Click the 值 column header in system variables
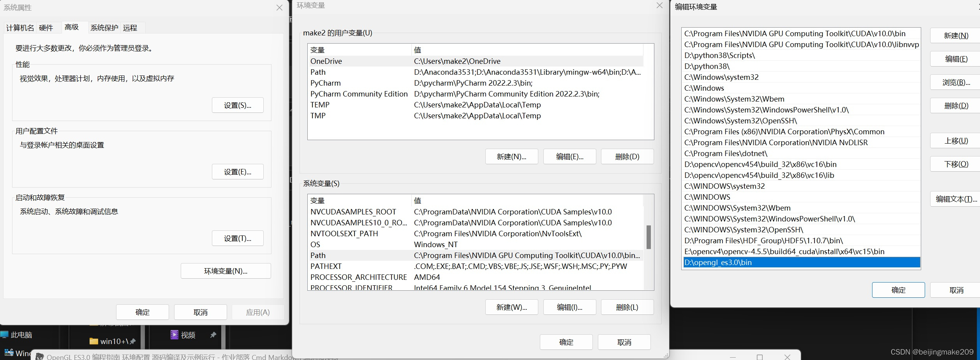 click(x=527, y=200)
